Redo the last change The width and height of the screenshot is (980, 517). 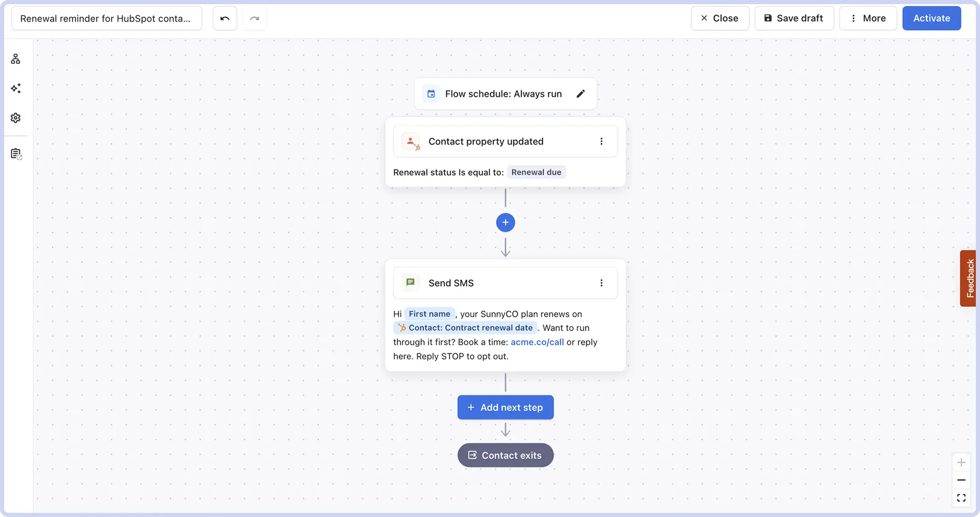[x=254, y=18]
